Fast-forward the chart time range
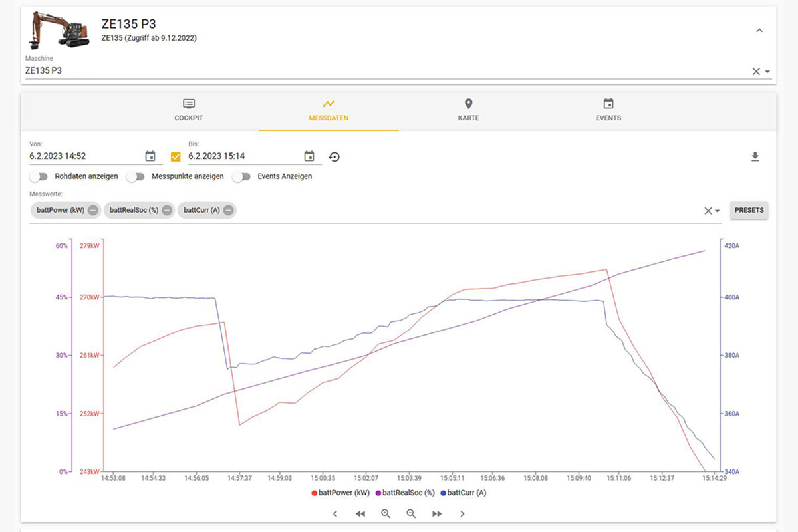This screenshot has width=798, height=532. 437,513
